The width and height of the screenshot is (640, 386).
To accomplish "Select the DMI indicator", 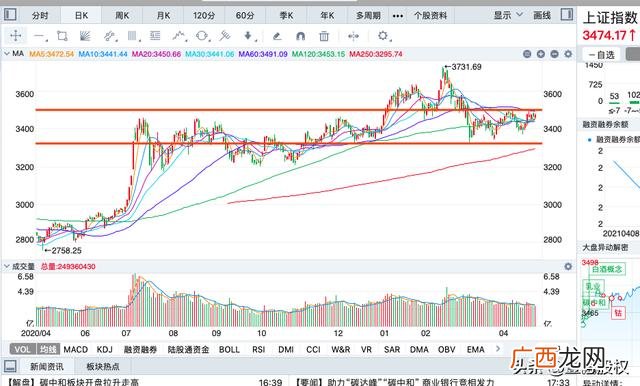I will [x=286, y=349].
